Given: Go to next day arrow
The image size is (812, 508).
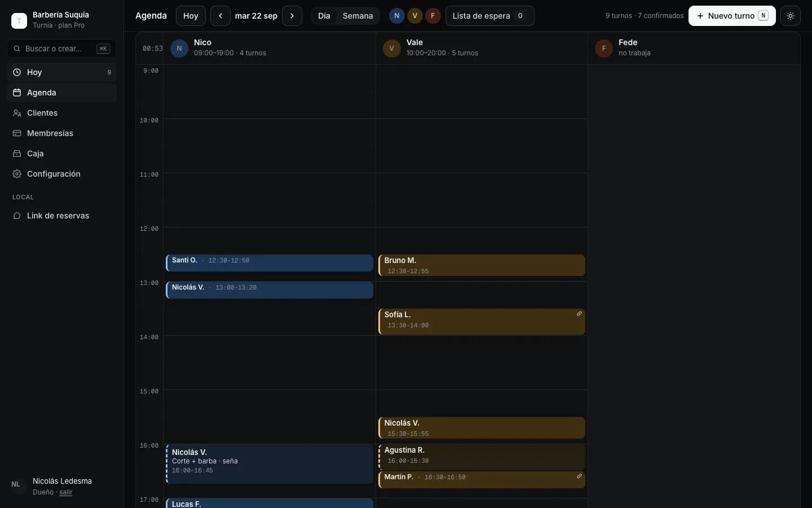Looking at the screenshot, I should [x=292, y=16].
